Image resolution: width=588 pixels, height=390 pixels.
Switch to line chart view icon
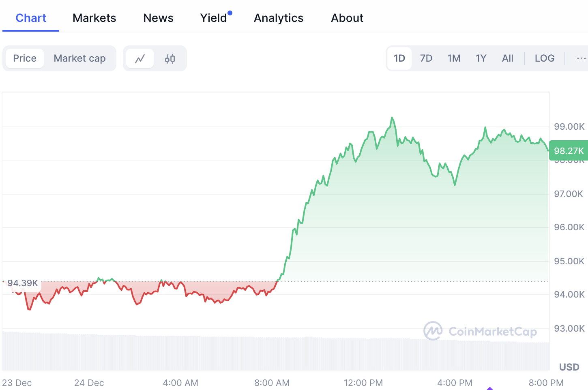pos(140,59)
